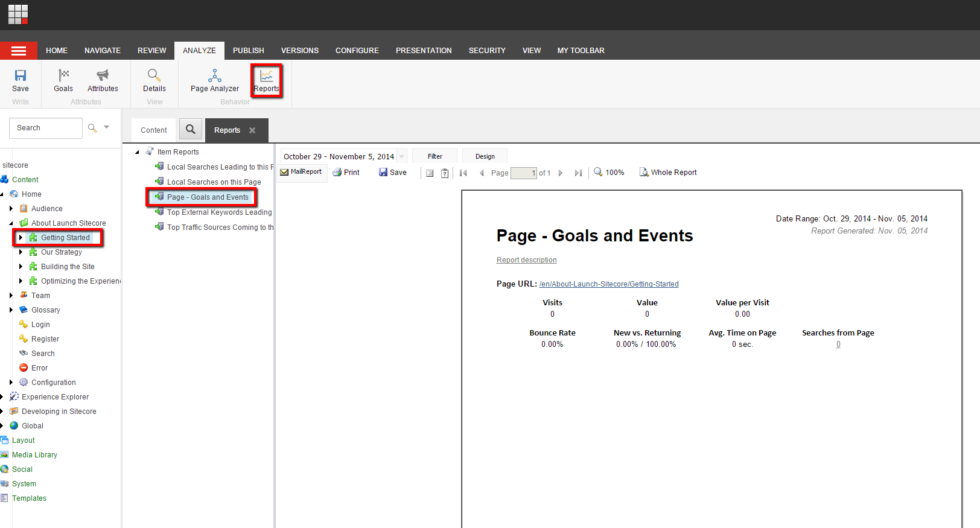Open the Attributes megaphone icon
The height and width of the screenshot is (528, 980).
click(103, 75)
